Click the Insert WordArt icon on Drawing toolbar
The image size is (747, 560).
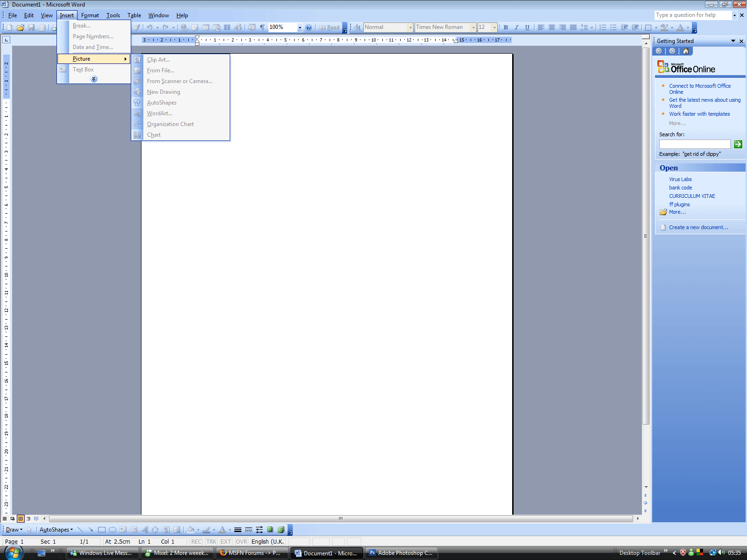tap(144, 530)
